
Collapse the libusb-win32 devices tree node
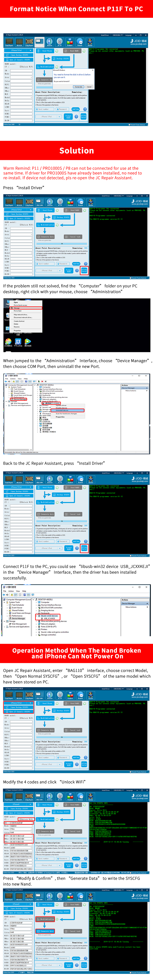(37, 616)
